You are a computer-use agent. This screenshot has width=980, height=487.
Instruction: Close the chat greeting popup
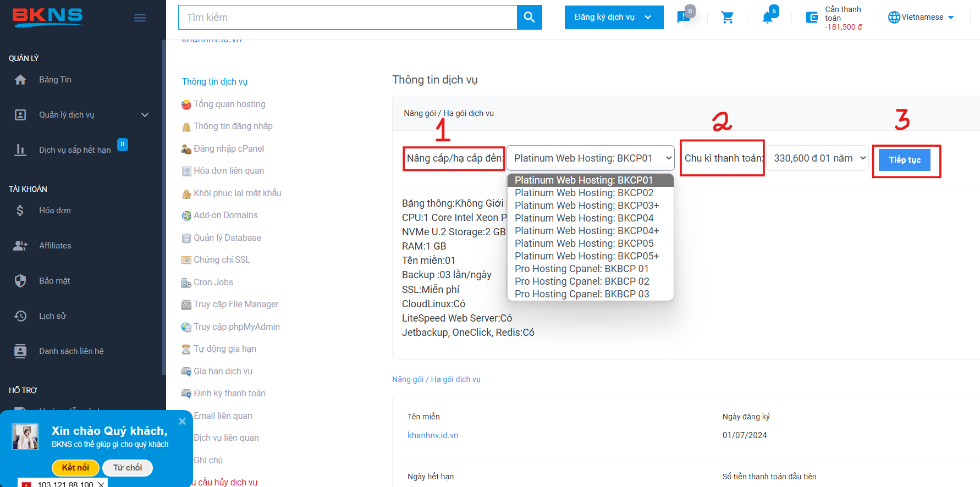(x=183, y=421)
